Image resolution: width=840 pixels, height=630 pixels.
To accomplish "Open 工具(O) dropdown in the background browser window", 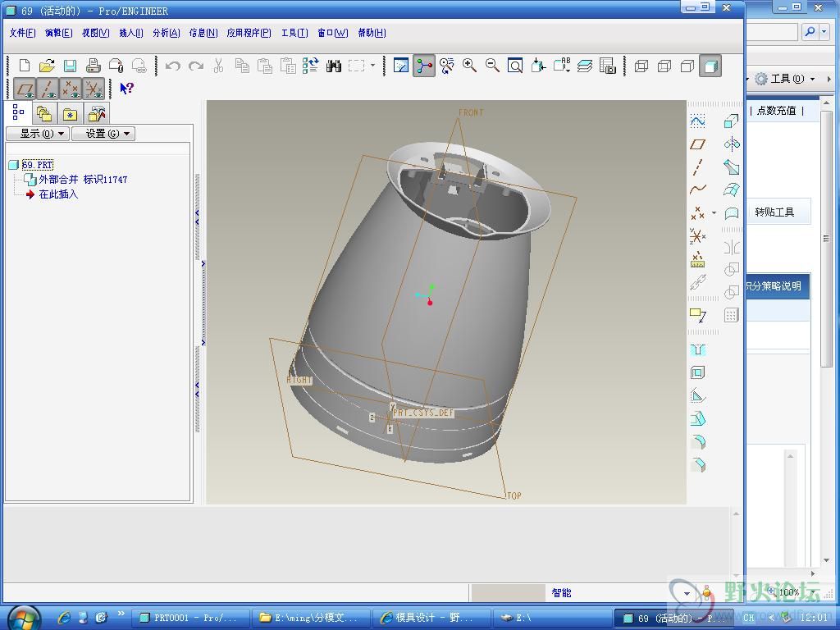I will (784, 79).
